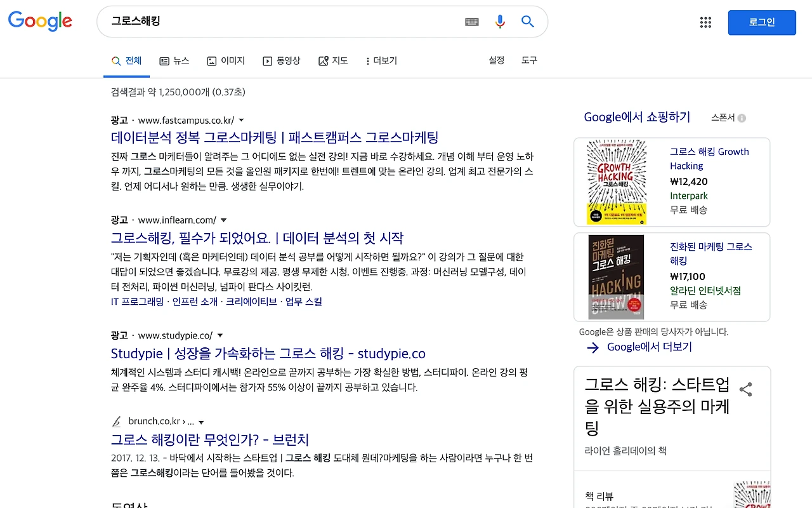Image resolution: width=812 pixels, height=508 pixels.
Task: Click the 책 리뷰 heading
Action: coord(599,496)
